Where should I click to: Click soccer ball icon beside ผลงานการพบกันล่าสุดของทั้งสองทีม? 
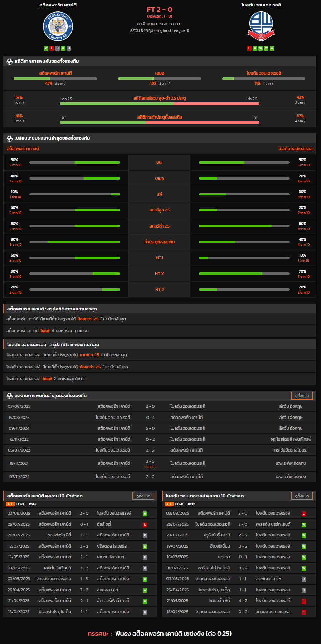click(10, 396)
